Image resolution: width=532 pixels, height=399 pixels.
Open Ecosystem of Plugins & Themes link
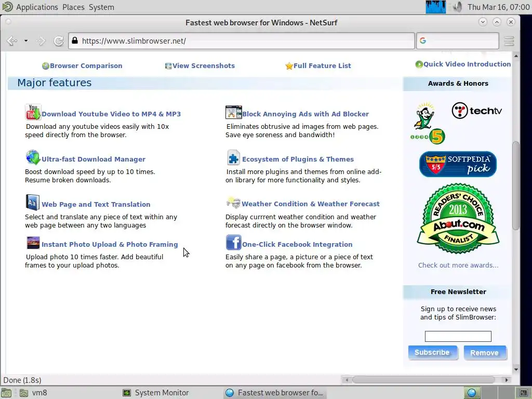click(x=298, y=159)
